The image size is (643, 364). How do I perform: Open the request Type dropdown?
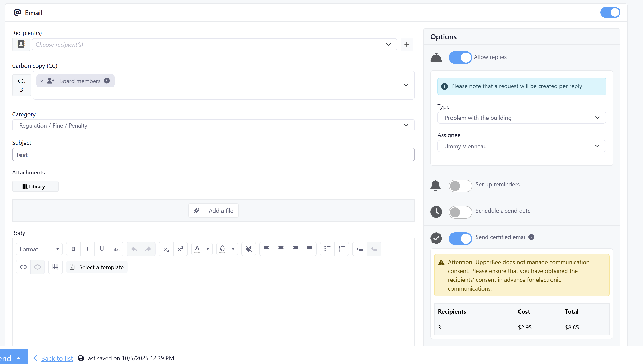(x=521, y=118)
